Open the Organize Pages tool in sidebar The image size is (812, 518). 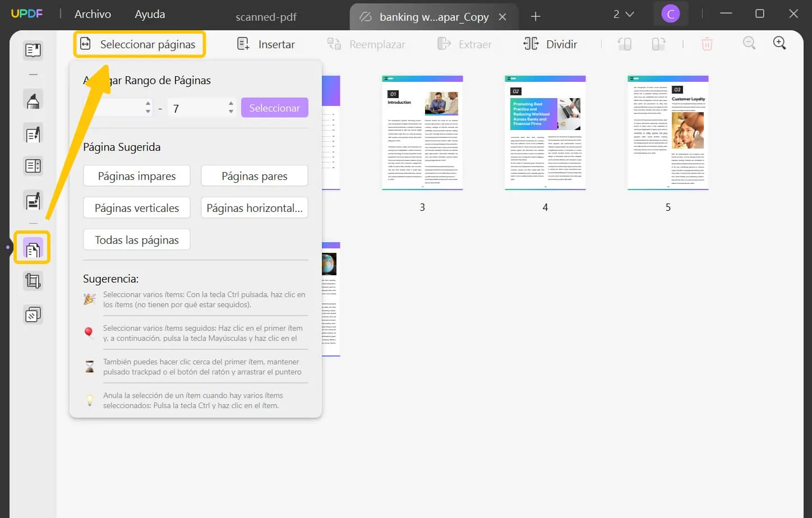click(33, 248)
